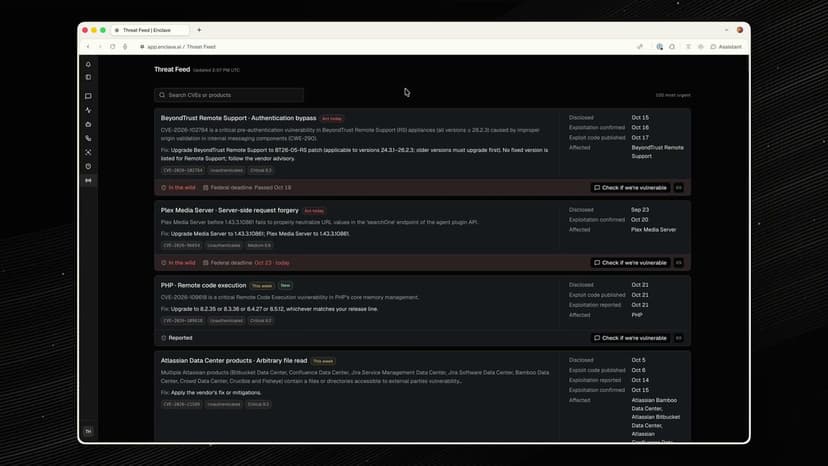Image resolution: width=828 pixels, height=466 pixels.
Task: Open the Atlassian Data Center products Arbitrary file read title
Action: pyautogui.click(x=234, y=360)
